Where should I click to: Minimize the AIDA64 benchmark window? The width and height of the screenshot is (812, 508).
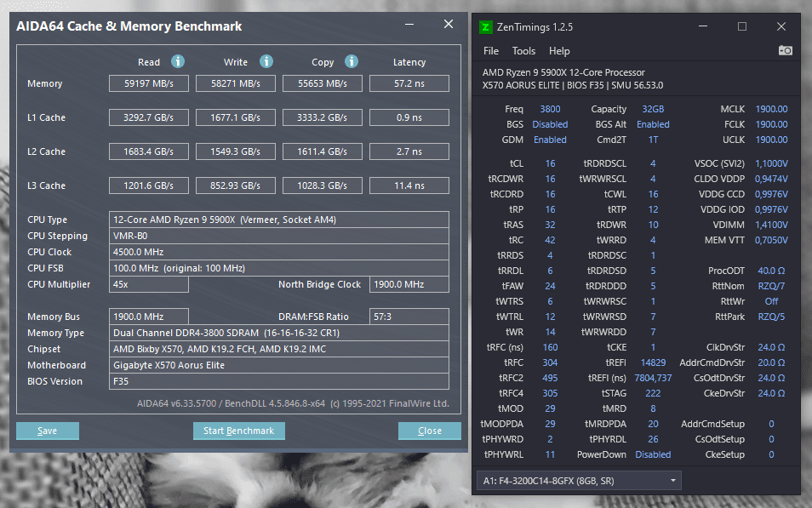409,25
